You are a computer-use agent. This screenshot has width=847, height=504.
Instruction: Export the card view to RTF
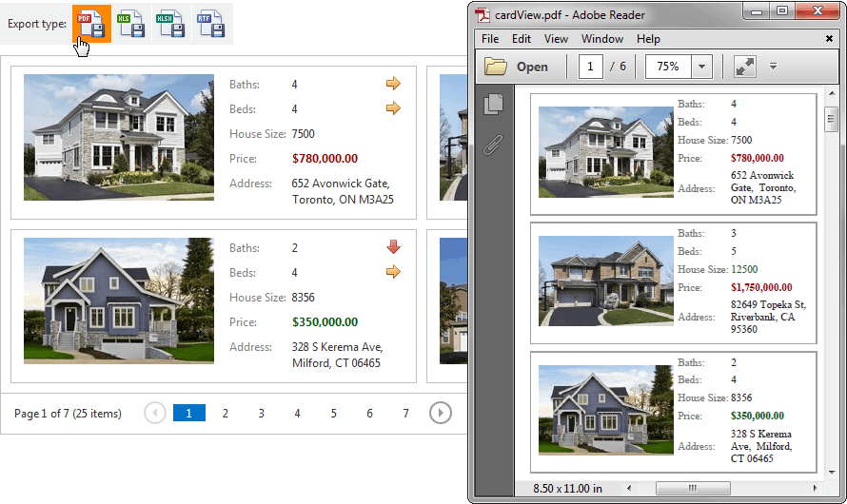(x=210, y=24)
